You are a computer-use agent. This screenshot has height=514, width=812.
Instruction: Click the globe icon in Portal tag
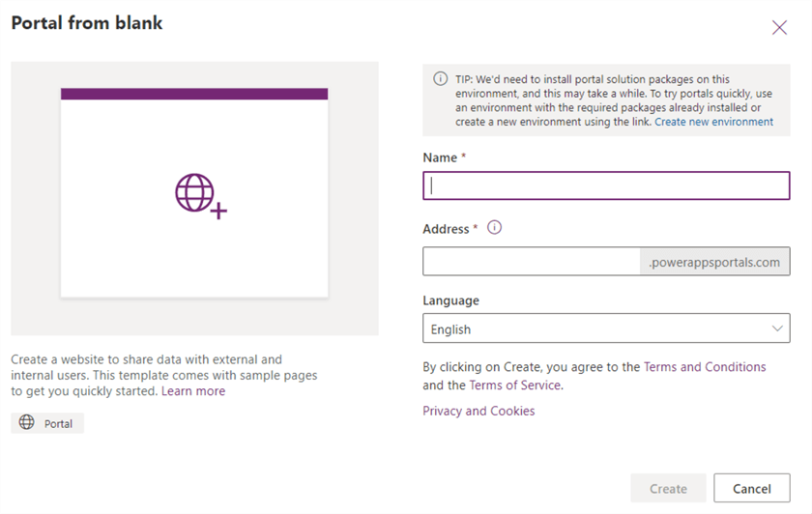pyautogui.click(x=27, y=422)
